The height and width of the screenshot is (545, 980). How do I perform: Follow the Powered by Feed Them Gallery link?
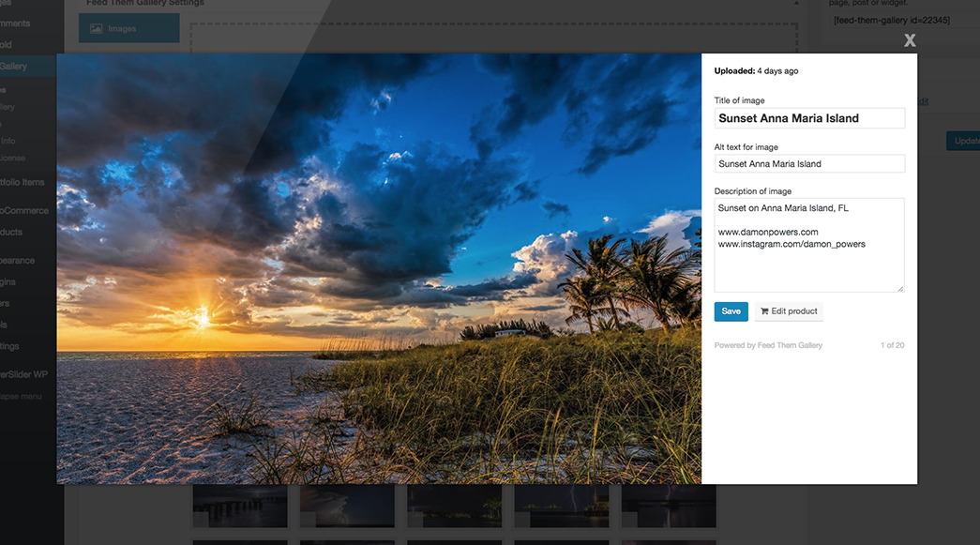[x=768, y=345]
